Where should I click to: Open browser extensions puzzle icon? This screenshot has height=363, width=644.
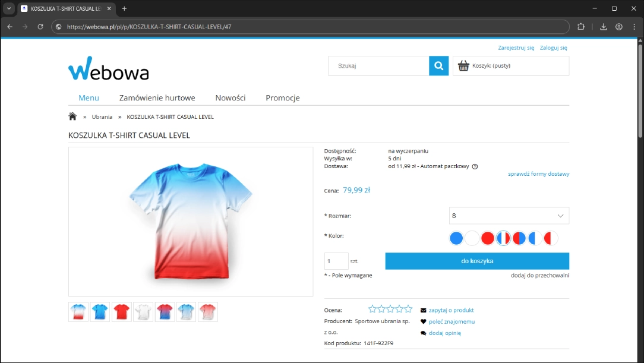click(x=581, y=27)
